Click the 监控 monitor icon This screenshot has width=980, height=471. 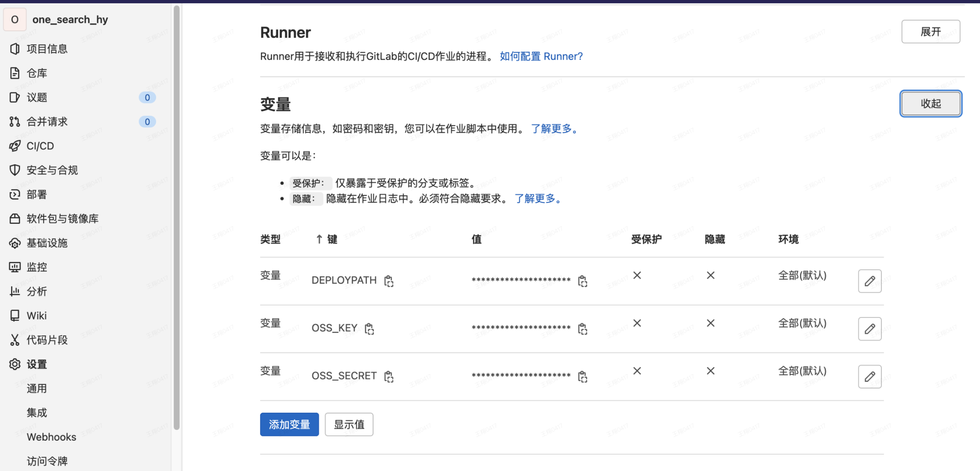click(x=15, y=267)
